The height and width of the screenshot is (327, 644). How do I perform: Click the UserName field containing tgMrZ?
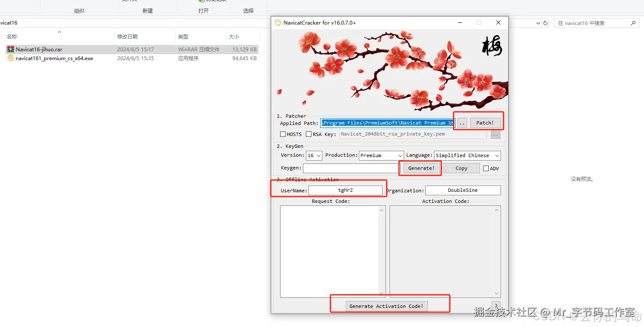[x=345, y=190]
